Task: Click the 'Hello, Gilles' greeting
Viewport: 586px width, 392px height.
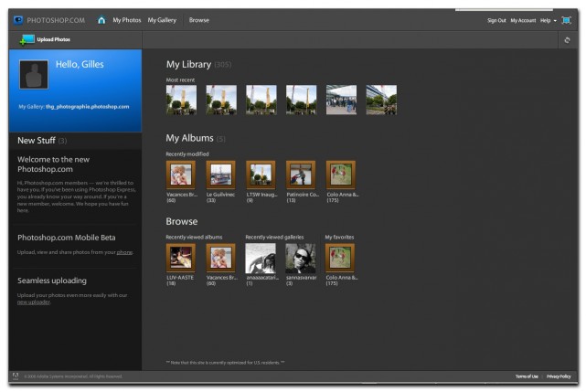Action: [80, 64]
